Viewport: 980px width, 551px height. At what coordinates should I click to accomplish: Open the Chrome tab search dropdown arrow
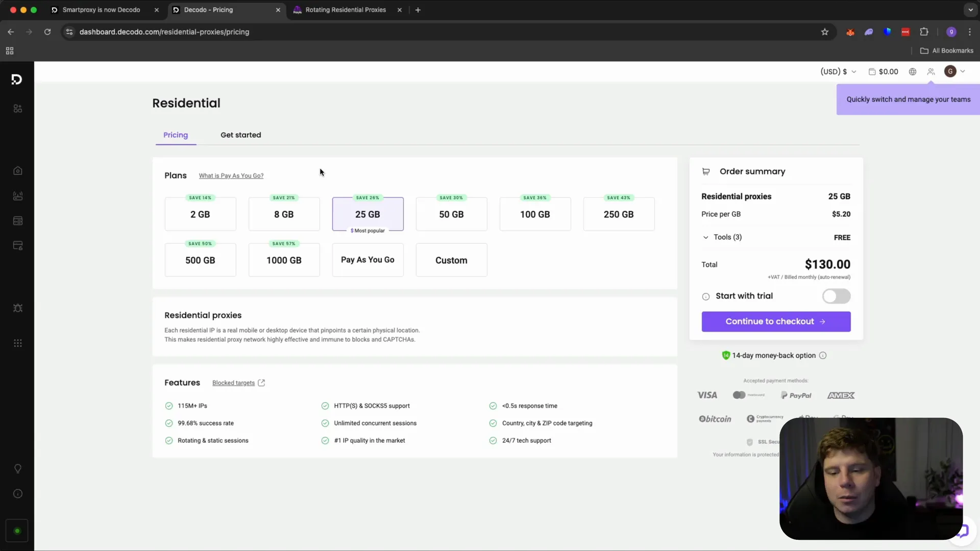pos(970,10)
